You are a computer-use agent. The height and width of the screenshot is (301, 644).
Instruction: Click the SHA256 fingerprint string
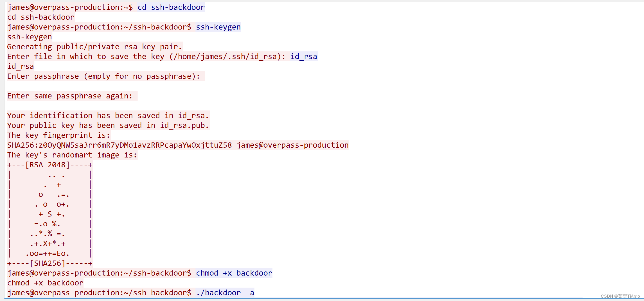[119, 145]
